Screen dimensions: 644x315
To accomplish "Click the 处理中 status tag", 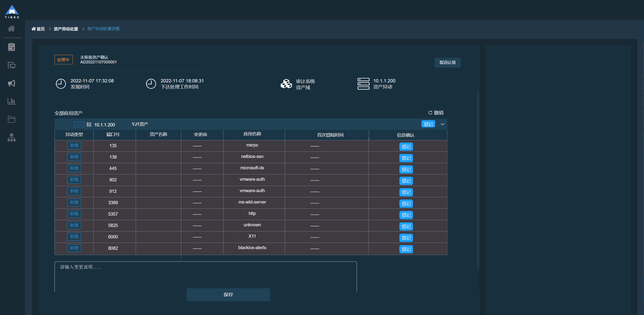I will [63, 60].
